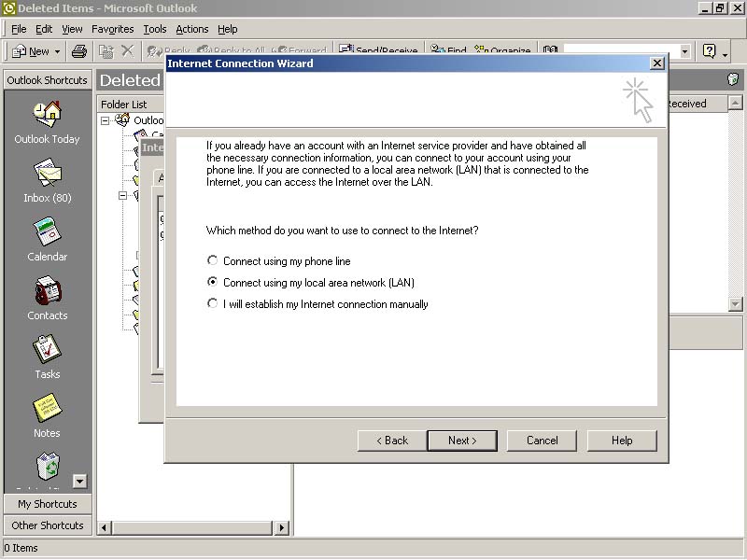The width and height of the screenshot is (747, 560).
Task: Click folder list scroll left arrow
Action: point(105,527)
